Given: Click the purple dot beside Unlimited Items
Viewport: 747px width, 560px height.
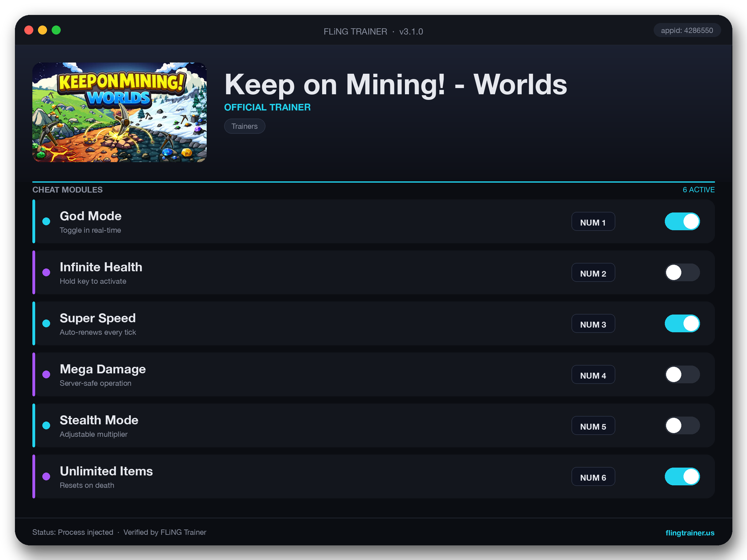Looking at the screenshot, I should coord(46,476).
